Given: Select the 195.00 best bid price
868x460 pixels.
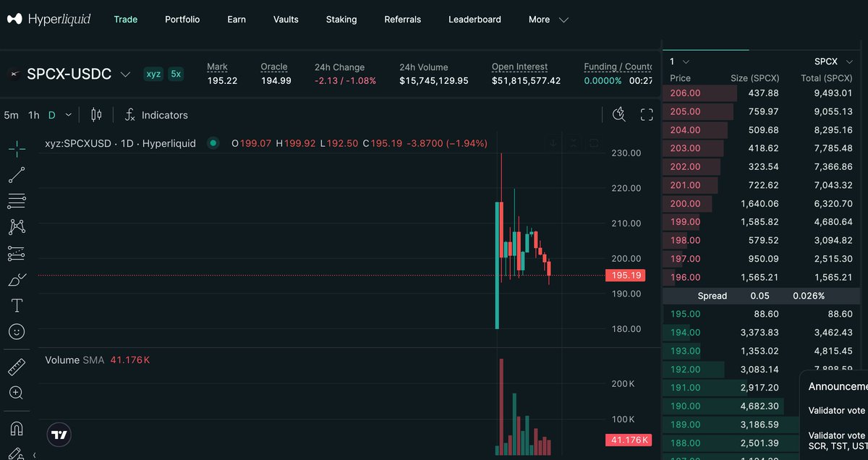Looking at the screenshot, I should (x=685, y=314).
